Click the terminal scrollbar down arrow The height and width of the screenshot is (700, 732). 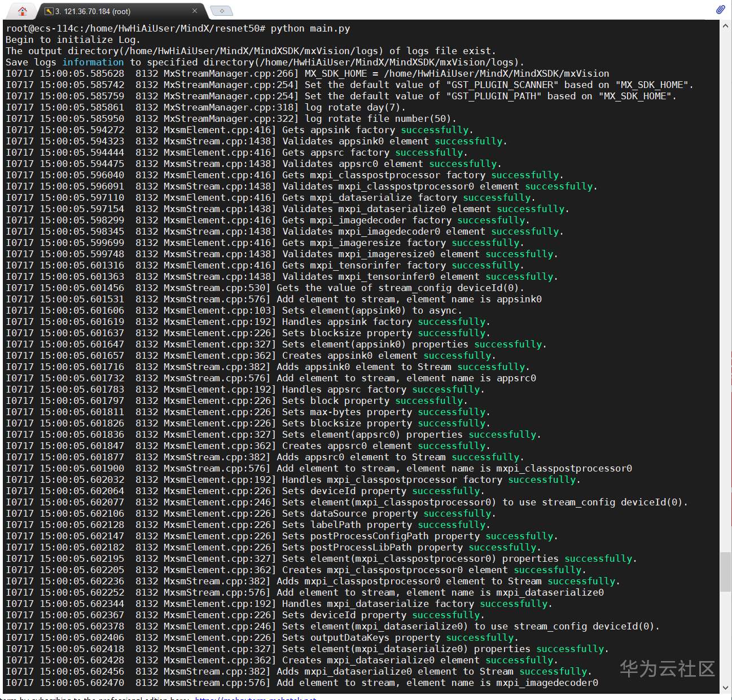tap(726, 688)
